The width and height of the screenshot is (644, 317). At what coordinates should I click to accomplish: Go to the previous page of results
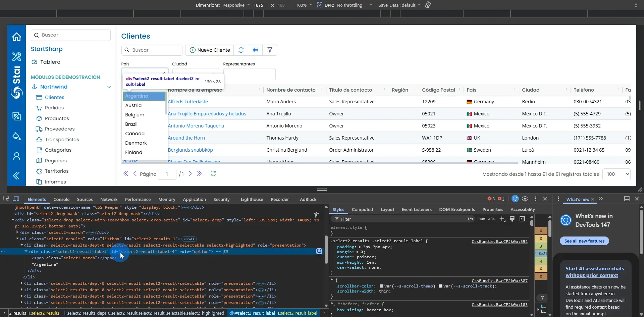click(x=135, y=173)
